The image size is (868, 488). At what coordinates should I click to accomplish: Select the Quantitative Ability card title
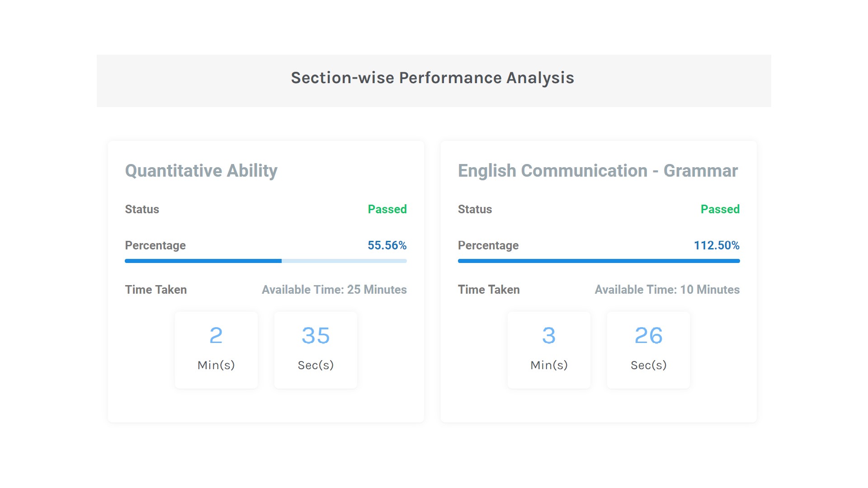(x=201, y=171)
